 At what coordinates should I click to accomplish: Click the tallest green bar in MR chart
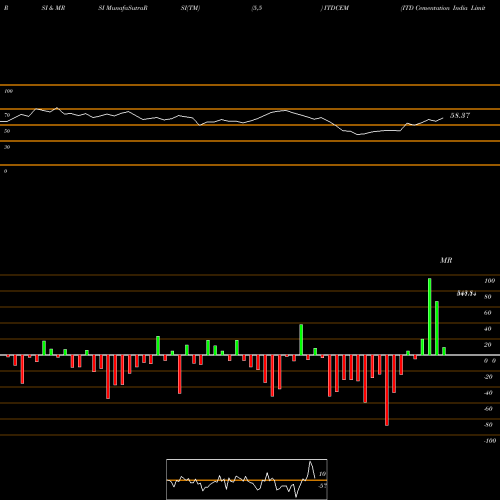pyautogui.click(x=430, y=317)
